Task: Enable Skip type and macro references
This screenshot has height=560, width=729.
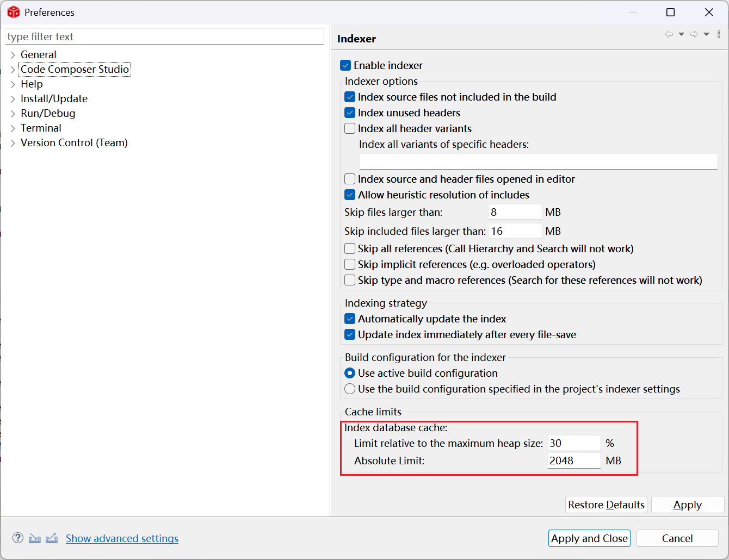Action: click(x=350, y=280)
